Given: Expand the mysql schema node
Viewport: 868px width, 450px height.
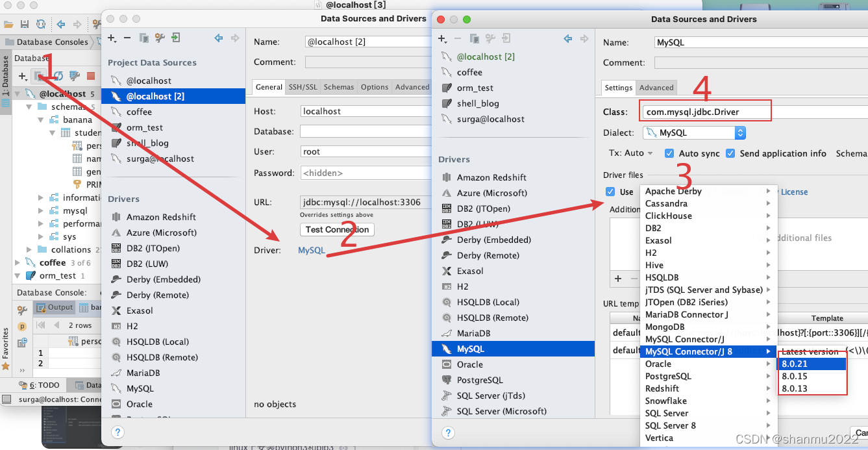Looking at the screenshot, I should (x=42, y=210).
